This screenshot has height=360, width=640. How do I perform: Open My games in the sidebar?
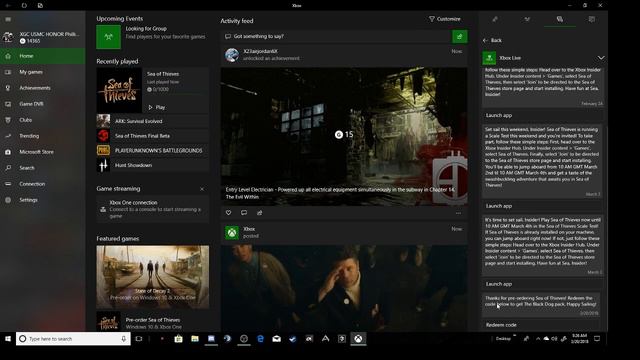[x=42, y=72]
